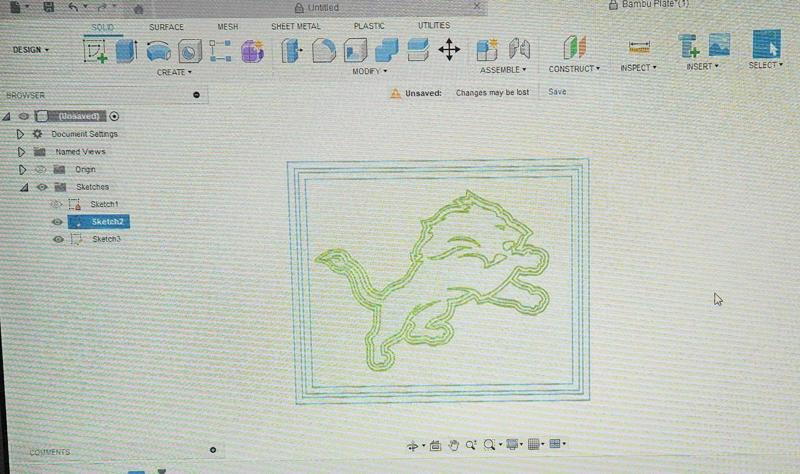800x474 pixels.
Task: Expand the Origin node
Action: tap(22, 169)
